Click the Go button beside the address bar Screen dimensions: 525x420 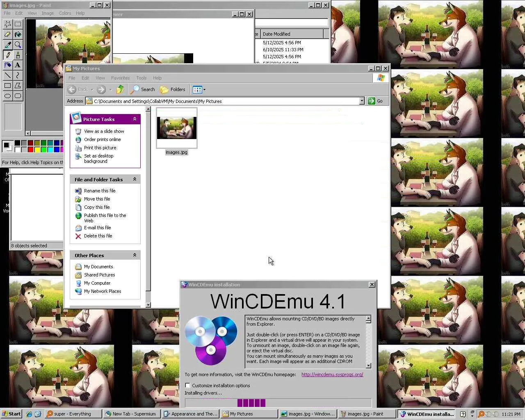(x=376, y=101)
